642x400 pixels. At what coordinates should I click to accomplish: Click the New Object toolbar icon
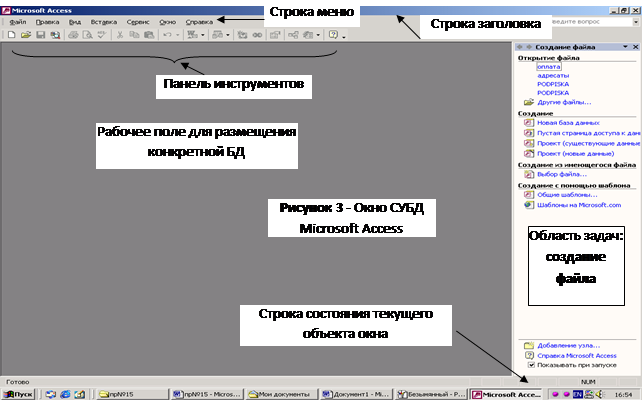[308, 35]
